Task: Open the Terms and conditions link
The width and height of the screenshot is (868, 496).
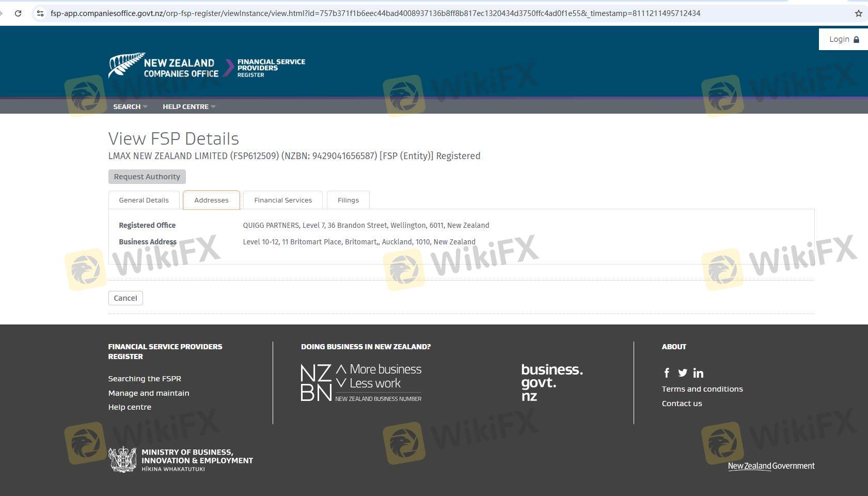Action: pyautogui.click(x=702, y=389)
